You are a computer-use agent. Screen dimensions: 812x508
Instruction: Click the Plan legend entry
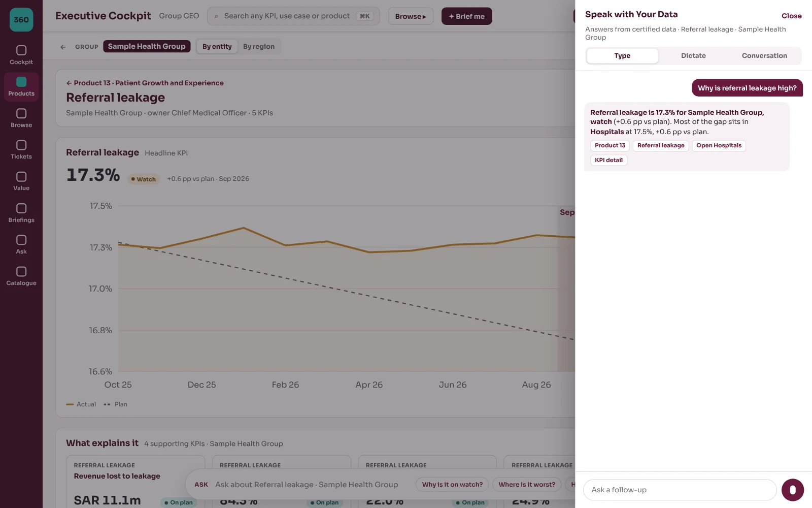(x=115, y=405)
